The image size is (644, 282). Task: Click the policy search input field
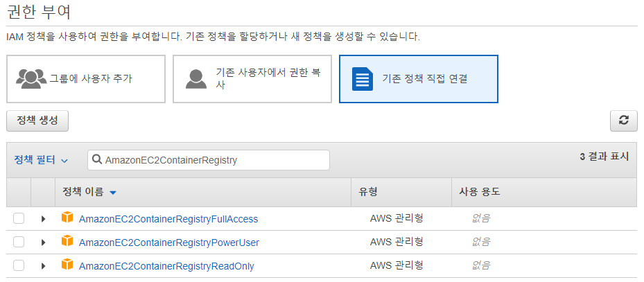(x=209, y=160)
